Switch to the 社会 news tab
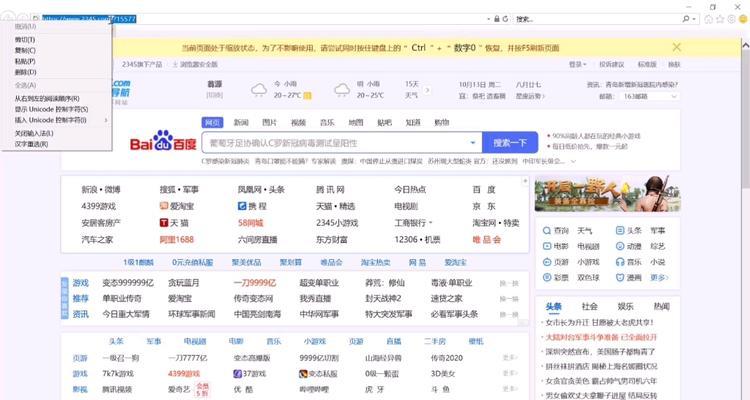 click(589, 307)
